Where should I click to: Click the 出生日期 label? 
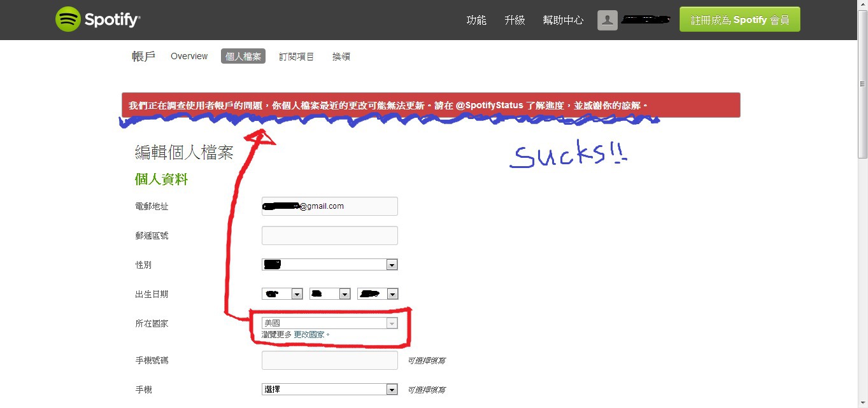click(x=152, y=294)
